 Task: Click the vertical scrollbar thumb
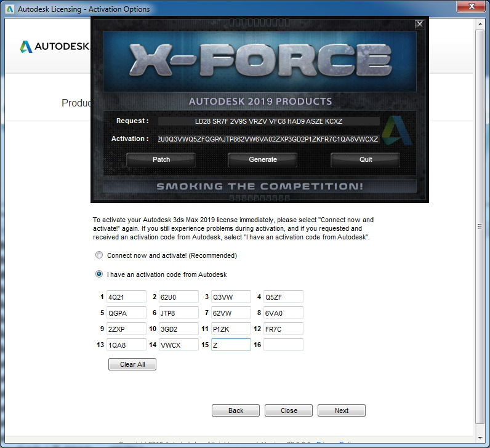480,226
